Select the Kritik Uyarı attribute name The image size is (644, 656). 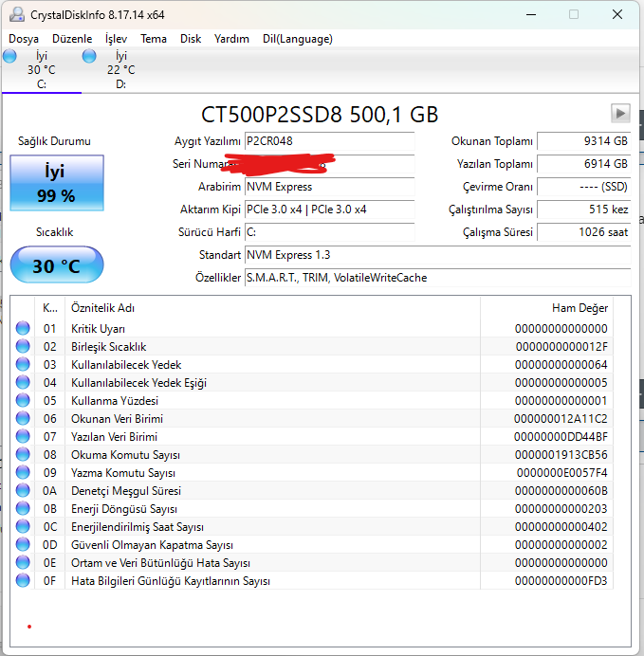pos(98,329)
